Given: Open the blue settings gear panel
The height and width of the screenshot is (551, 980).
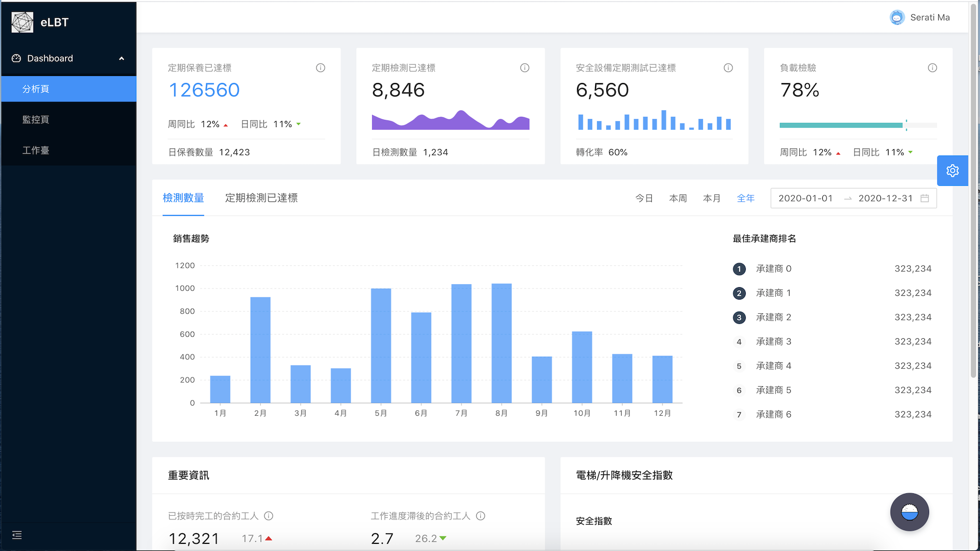Looking at the screenshot, I should click(x=952, y=170).
